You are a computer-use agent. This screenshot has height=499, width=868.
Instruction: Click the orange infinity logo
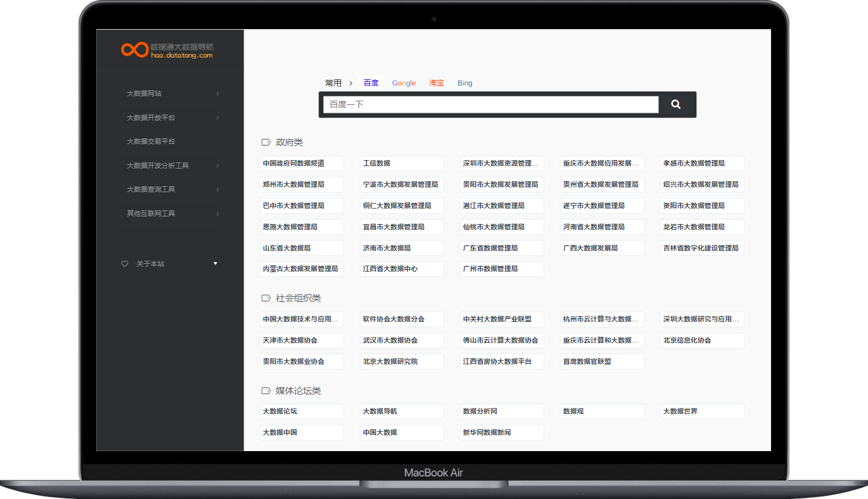(x=134, y=50)
